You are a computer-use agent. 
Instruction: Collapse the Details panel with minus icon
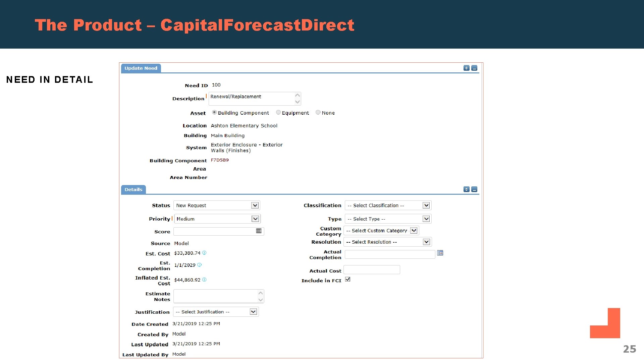tap(474, 189)
